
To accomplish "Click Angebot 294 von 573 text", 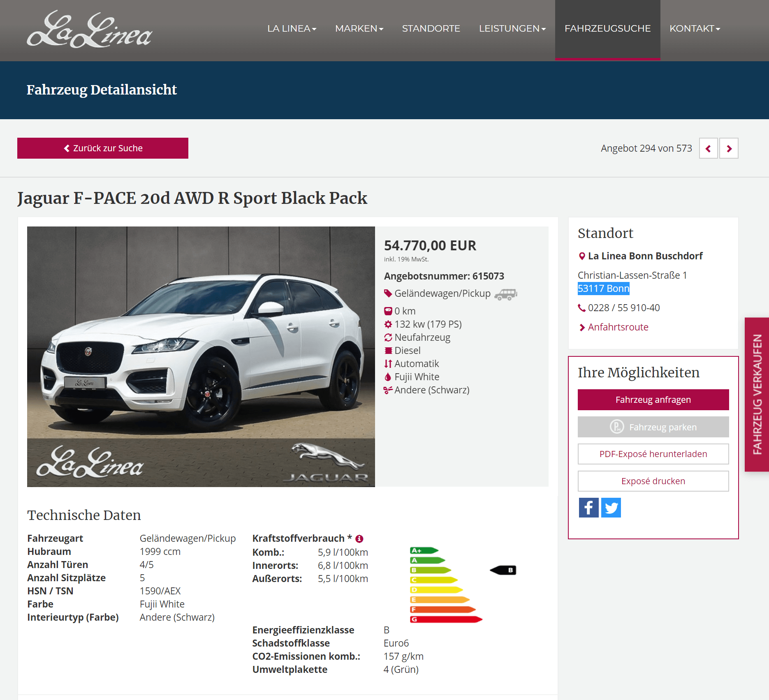I will tap(646, 148).
